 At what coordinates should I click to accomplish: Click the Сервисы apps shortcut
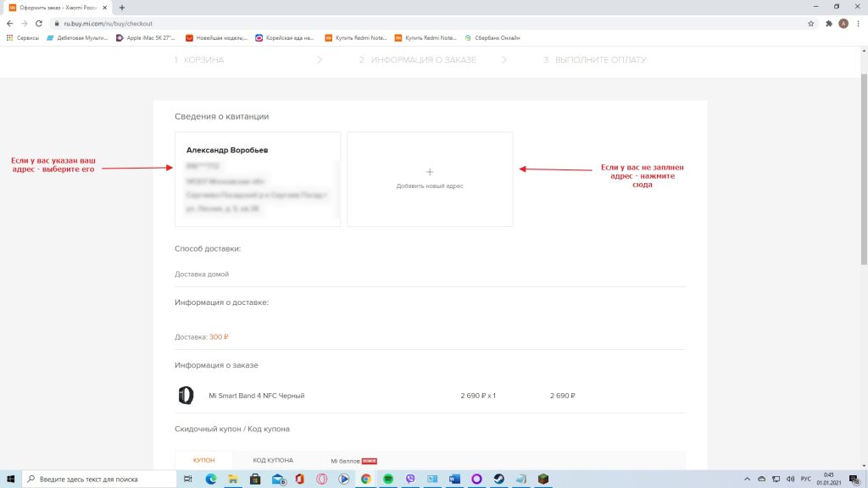click(x=22, y=38)
